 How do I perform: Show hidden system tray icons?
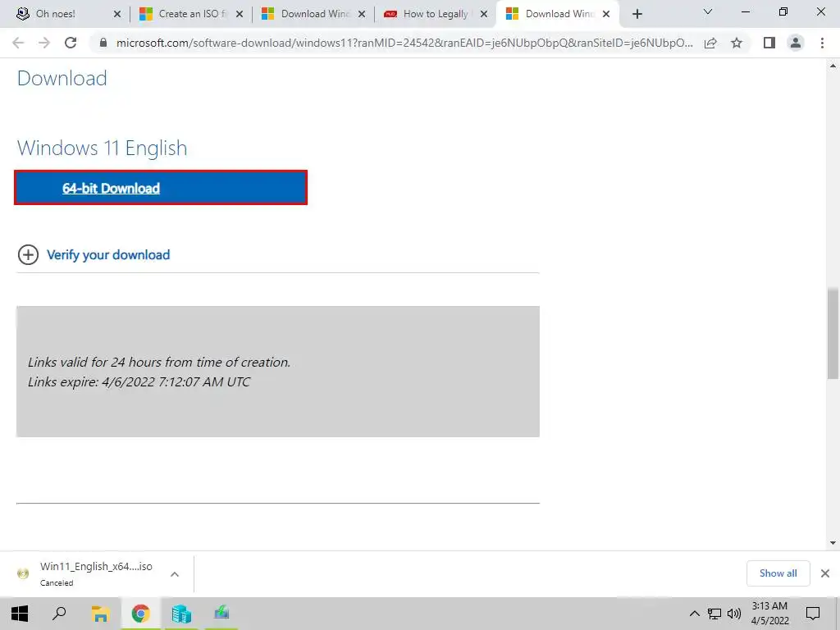694,614
